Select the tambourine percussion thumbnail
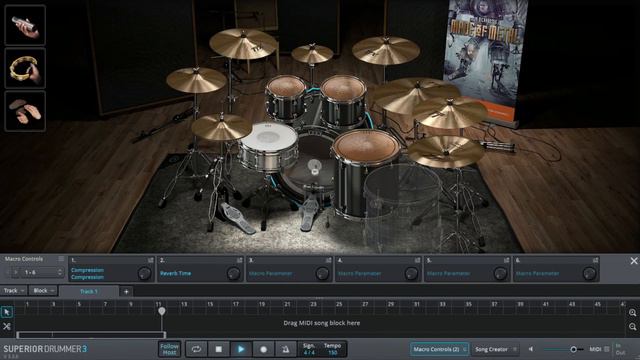640x360 pixels. point(25,68)
